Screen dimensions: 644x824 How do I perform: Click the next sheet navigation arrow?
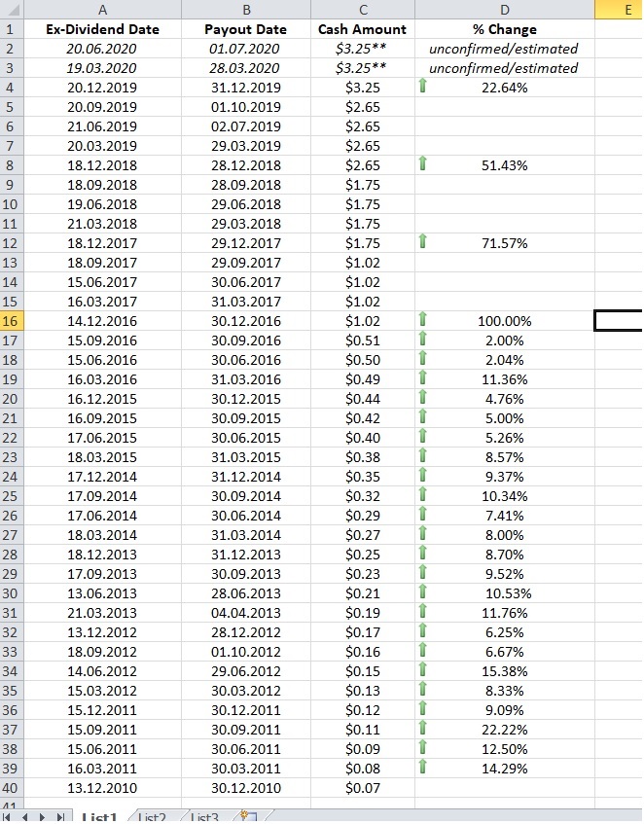(44, 816)
